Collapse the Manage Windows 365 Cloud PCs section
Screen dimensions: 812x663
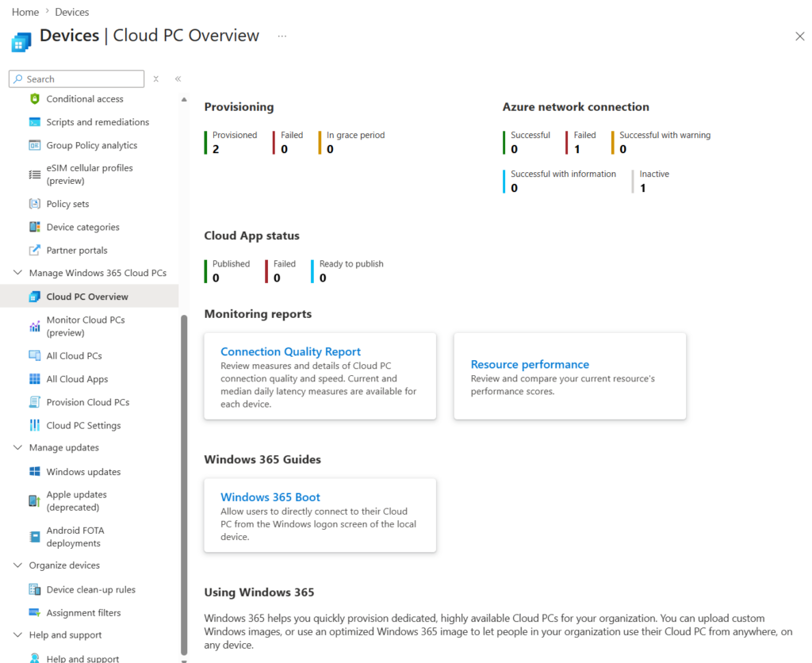(17, 273)
